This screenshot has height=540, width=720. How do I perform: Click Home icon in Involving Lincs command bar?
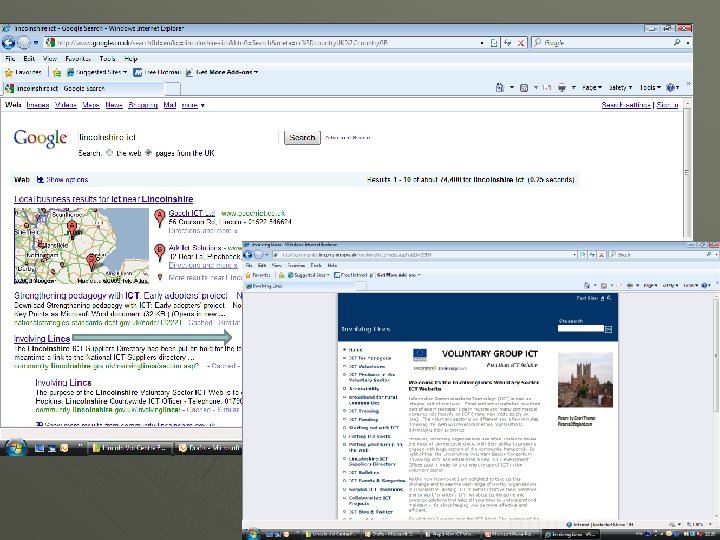point(586,285)
